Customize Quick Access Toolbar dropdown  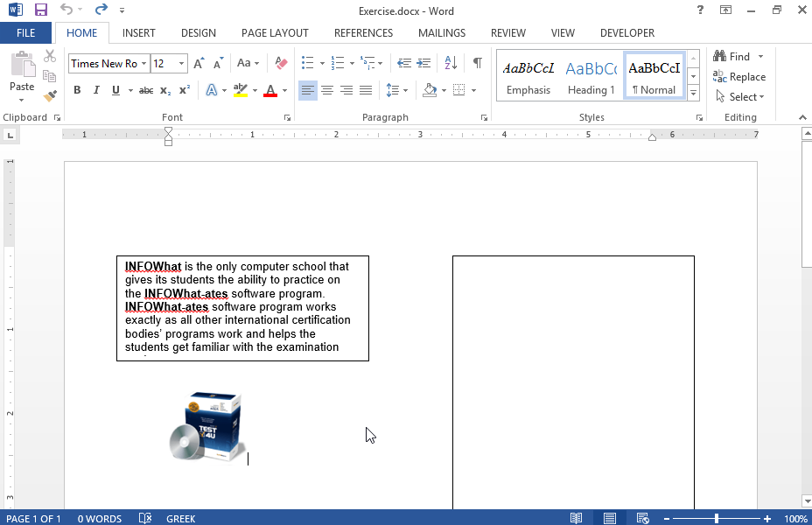pos(122,10)
